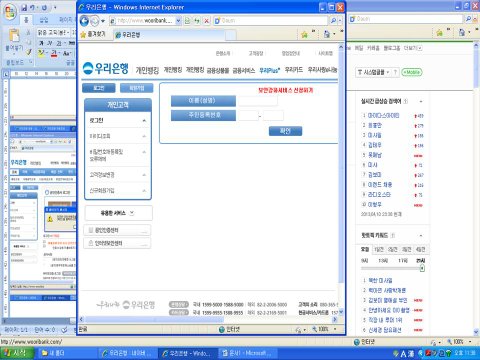The height and width of the screenshot is (360, 480).
Task: Click the hot keyword time slider handle
Action: click(x=422, y=268)
